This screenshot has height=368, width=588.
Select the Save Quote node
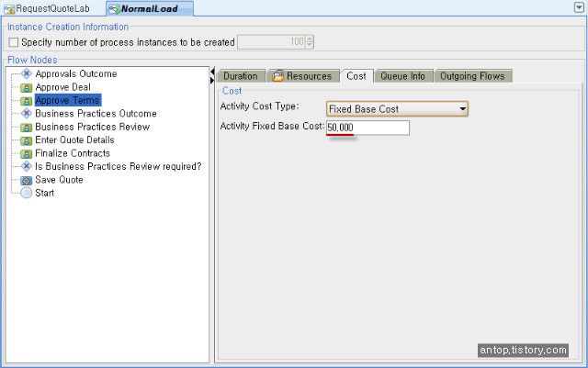pos(59,180)
